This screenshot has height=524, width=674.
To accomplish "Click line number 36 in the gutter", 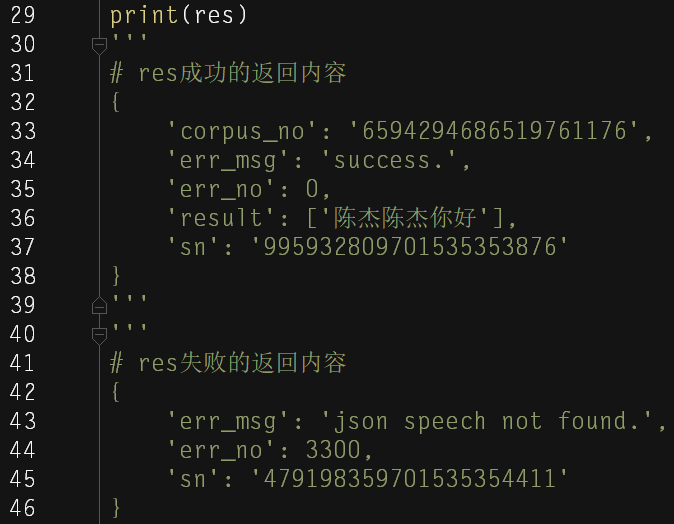I will [x=22, y=218].
